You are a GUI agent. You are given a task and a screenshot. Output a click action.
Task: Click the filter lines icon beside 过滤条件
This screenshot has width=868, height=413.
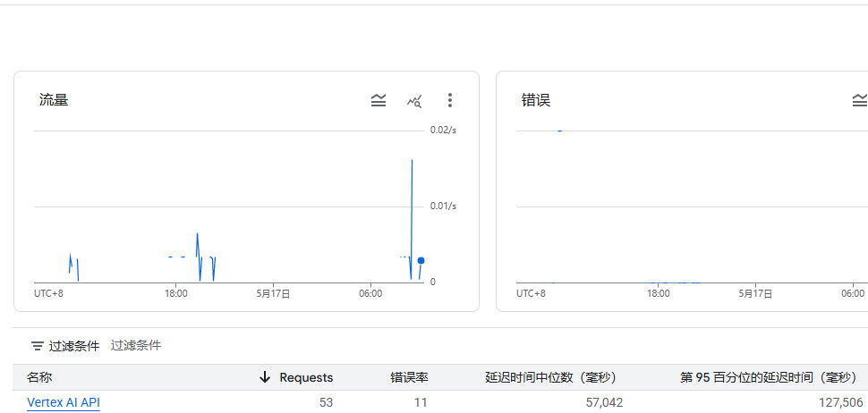tap(37, 346)
